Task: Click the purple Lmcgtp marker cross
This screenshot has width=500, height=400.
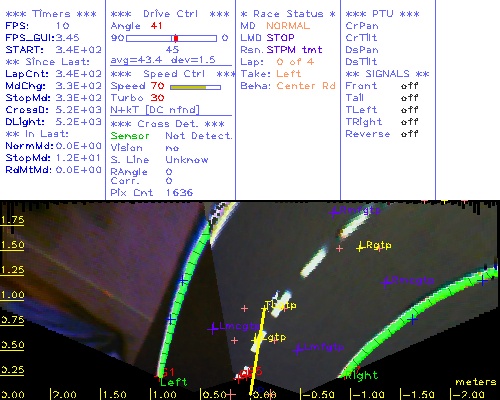Action: click(213, 329)
